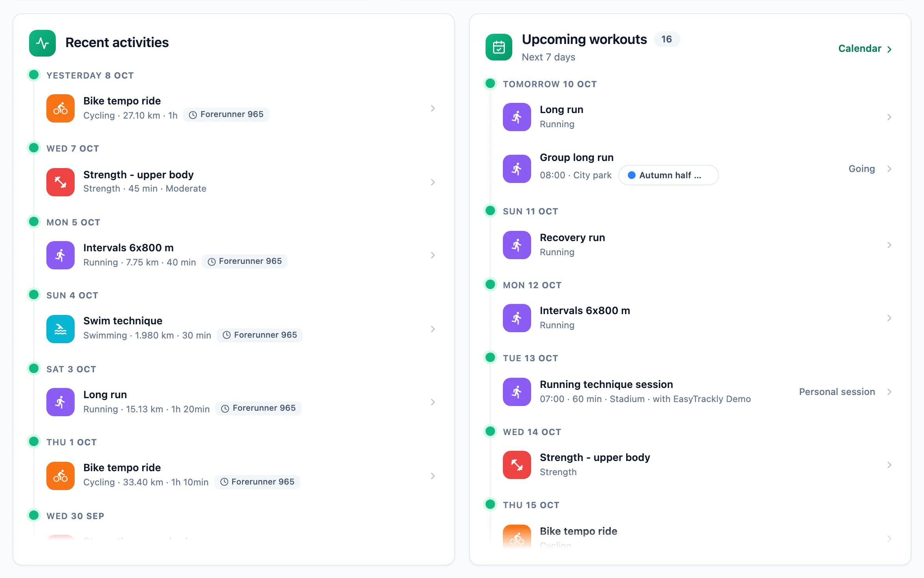Click the WED 30 SEP date header
The height and width of the screenshot is (578, 924).
click(75, 516)
